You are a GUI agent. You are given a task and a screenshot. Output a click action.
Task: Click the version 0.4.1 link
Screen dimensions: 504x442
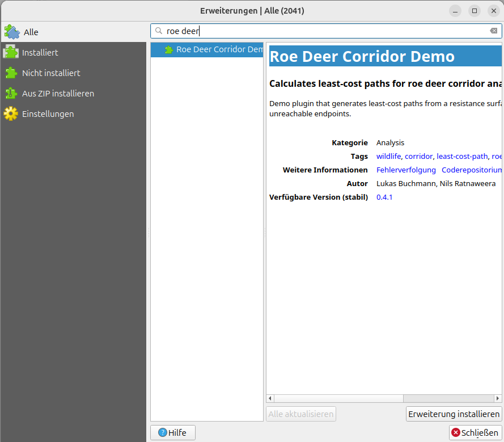click(x=384, y=197)
